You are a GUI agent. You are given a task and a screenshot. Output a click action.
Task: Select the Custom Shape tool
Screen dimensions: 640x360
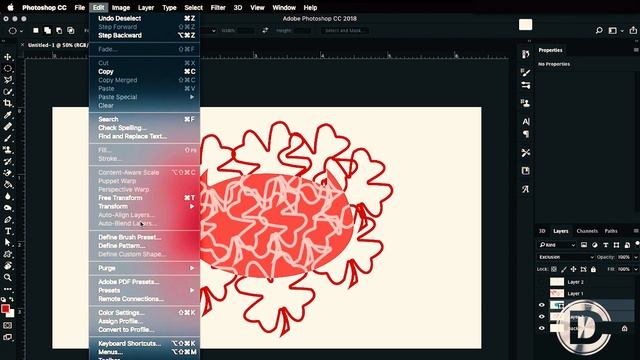pos(8,254)
